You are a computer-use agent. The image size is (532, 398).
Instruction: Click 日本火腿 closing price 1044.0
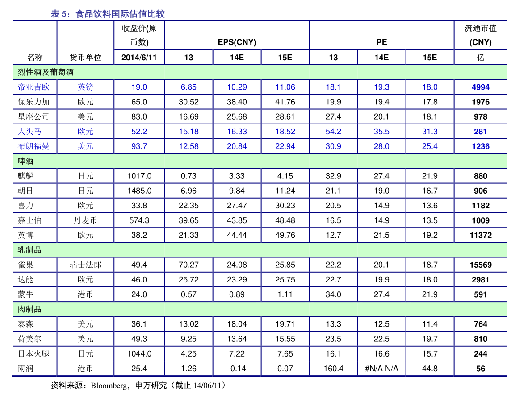[x=139, y=353]
